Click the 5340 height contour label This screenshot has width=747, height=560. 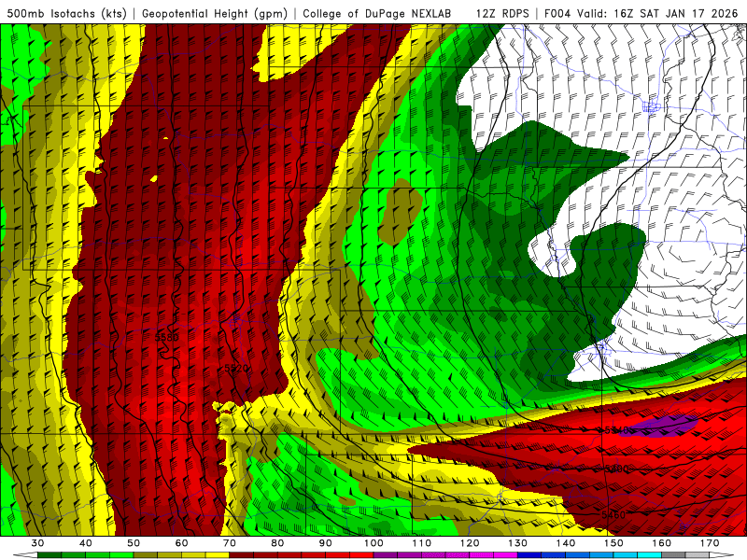[618, 430]
